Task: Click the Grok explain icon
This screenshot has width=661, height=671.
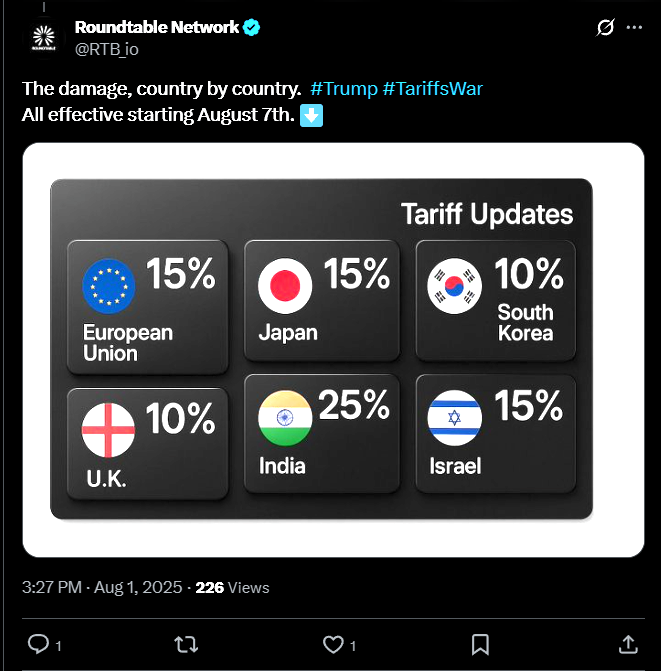Action: point(605,27)
